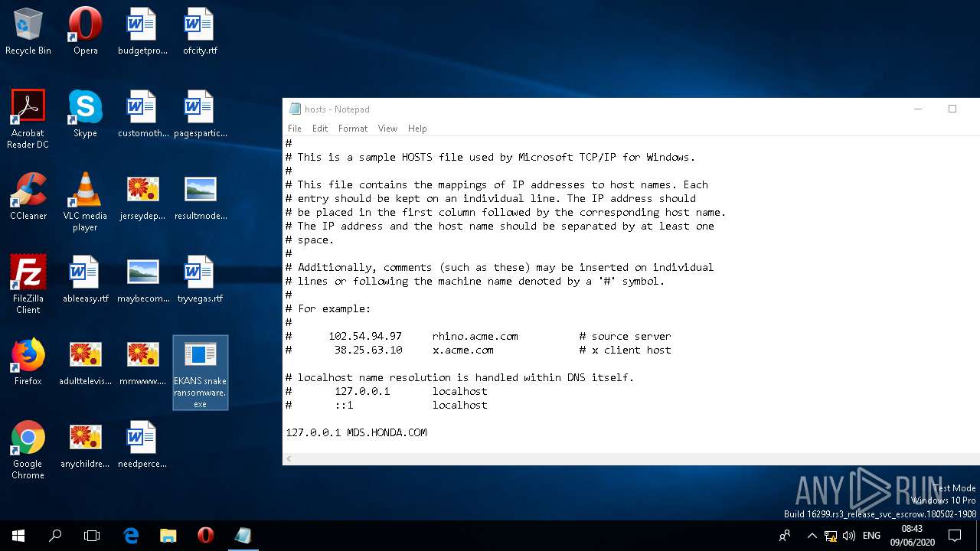Open the volume tray control
The height and width of the screenshot is (551, 980).
click(x=848, y=536)
